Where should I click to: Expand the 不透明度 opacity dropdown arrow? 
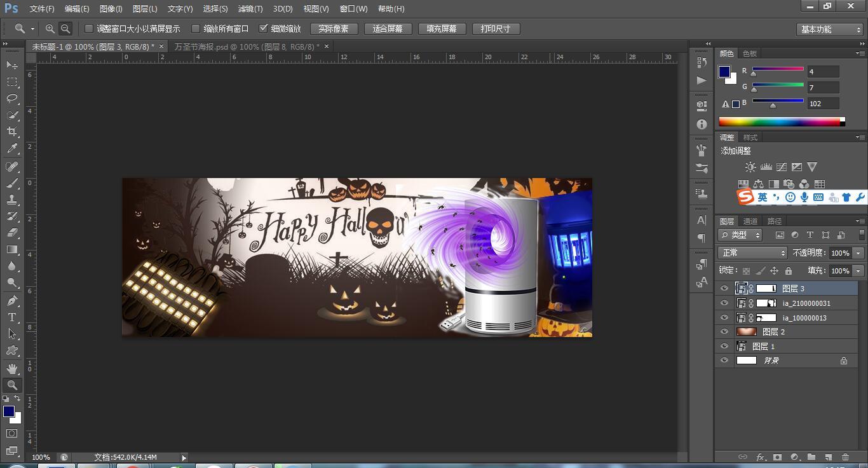[858, 253]
